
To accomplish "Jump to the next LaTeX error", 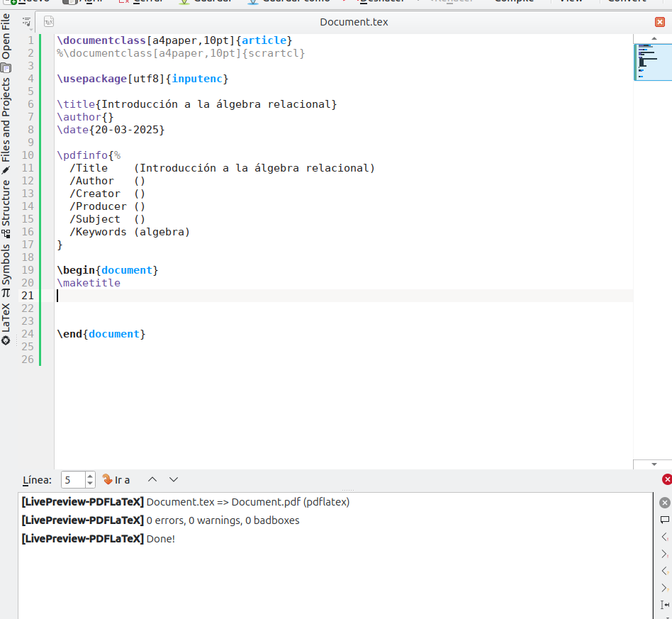I will point(664,554).
